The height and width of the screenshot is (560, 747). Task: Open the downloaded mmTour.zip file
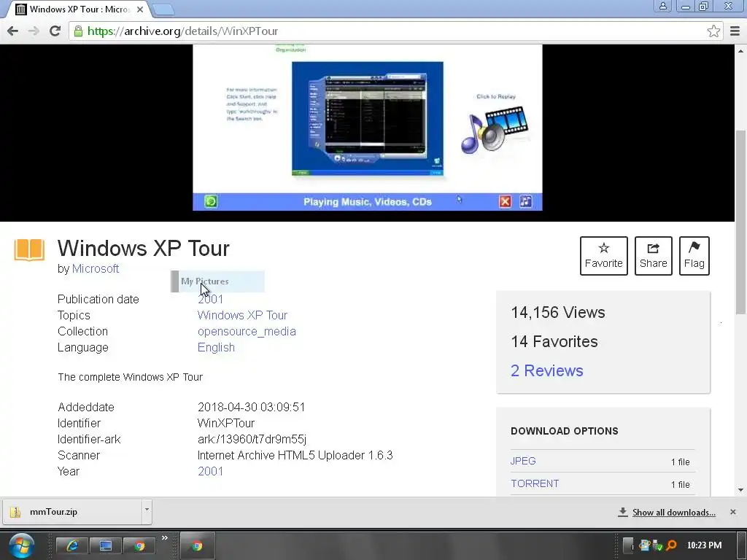click(72, 512)
